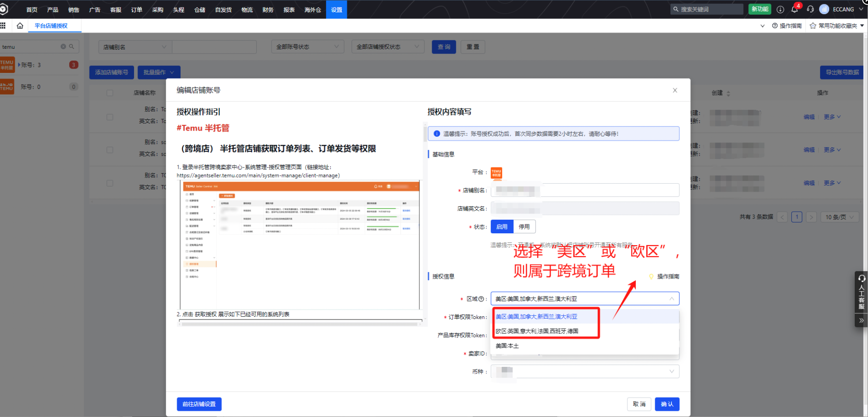Expand 更多 in the third table row
Viewport: 868px width, 417px height.
point(832,183)
